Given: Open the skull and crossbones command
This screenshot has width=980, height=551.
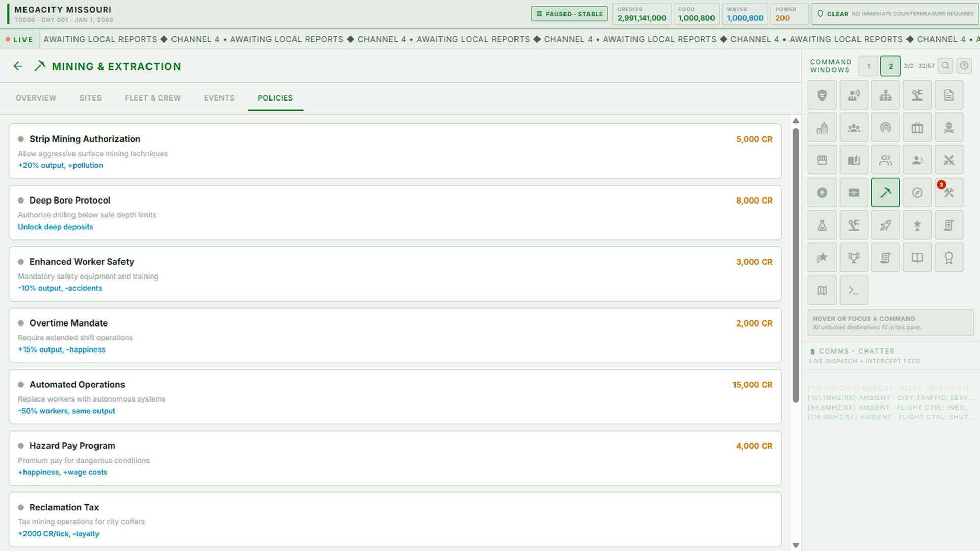Looking at the screenshot, I should click(x=948, y=128).
